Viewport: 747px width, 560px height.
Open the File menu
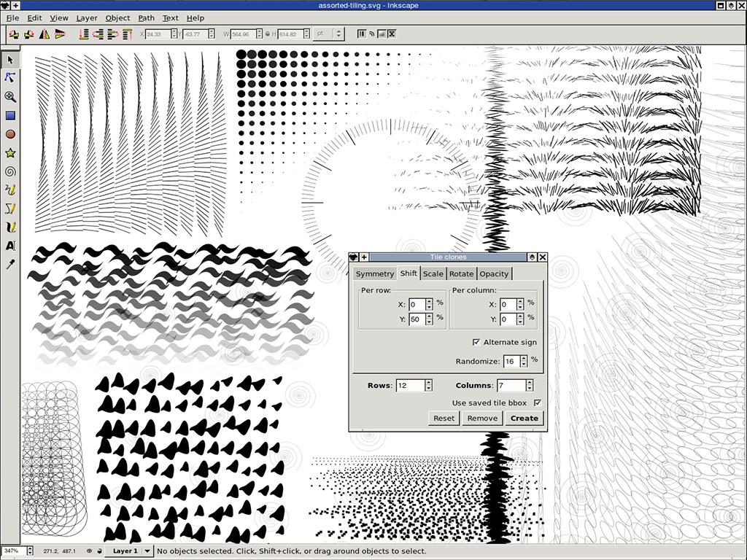[x=12, y=18]
